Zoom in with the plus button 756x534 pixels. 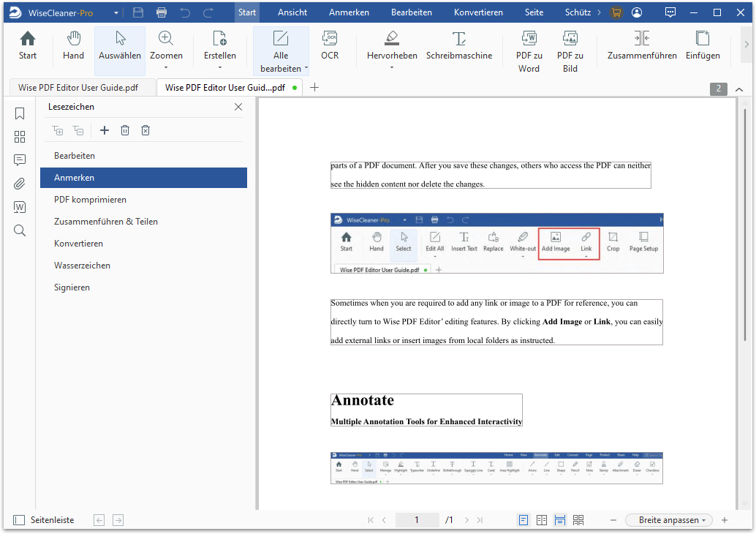coord(724,520)
